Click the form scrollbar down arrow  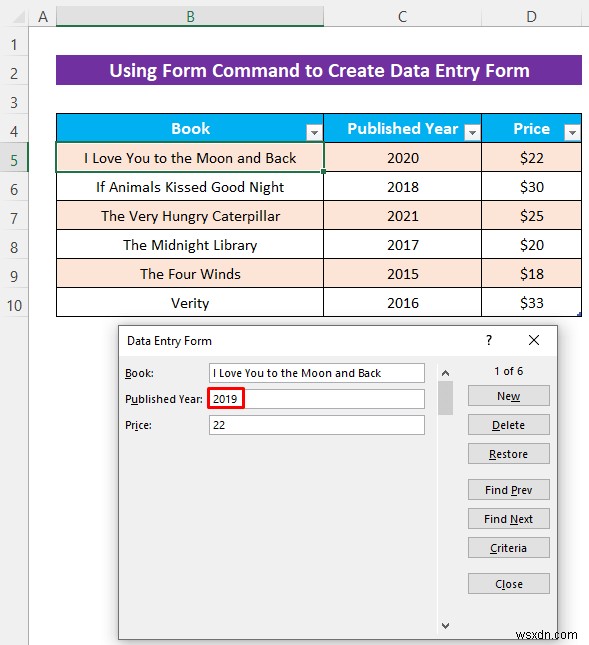coord(445,625)
